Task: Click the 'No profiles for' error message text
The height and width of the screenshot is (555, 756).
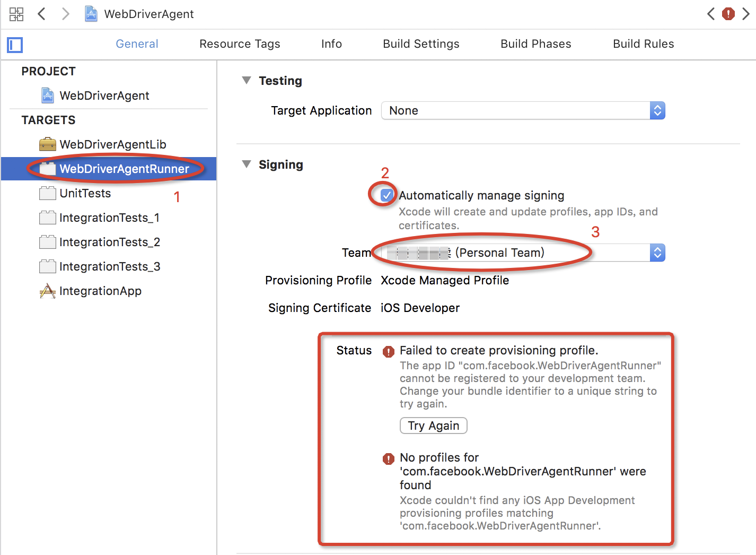Action: coord(523,471)
